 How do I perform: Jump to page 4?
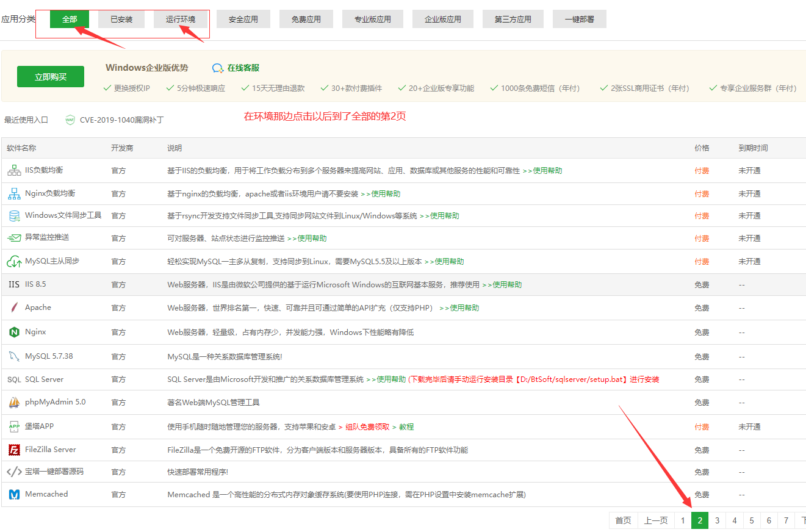click(x=734, y=520)
